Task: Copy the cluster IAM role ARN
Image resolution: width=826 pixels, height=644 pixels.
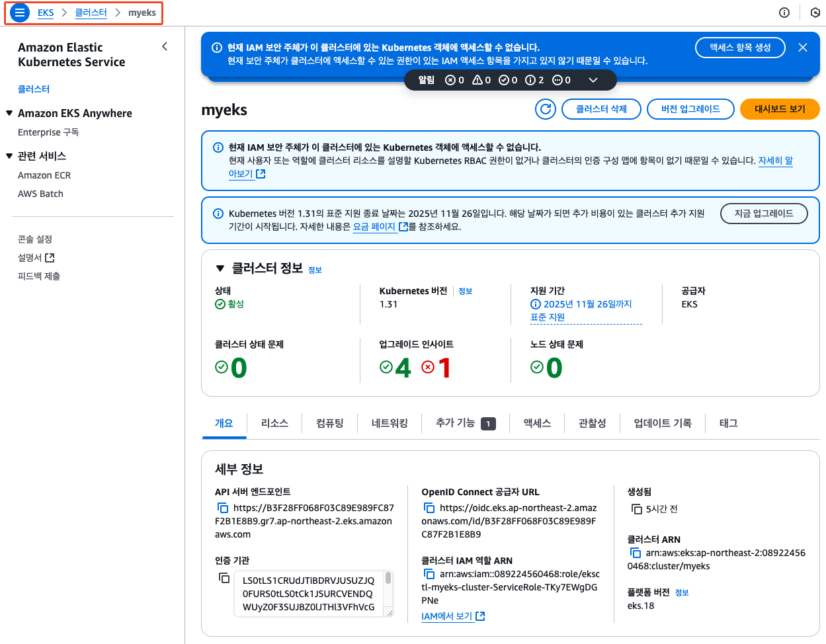Action: click(x=429, y=574)
